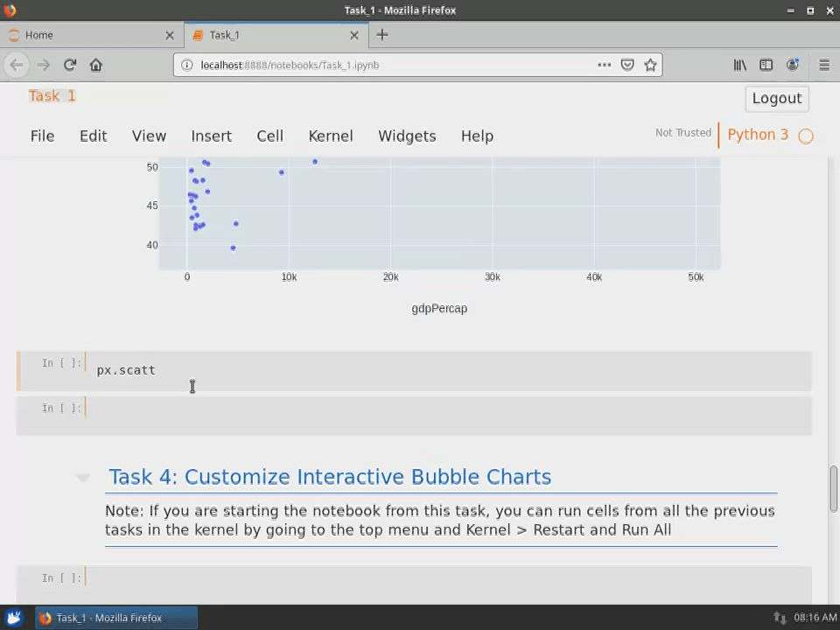The width and height of the screenshot is (840, 630).
Task: Open the Kernel menu
Action: coord(330,136)
